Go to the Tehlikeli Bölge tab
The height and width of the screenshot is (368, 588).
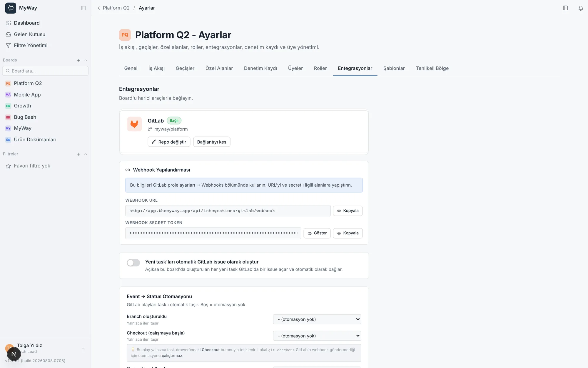432,68
